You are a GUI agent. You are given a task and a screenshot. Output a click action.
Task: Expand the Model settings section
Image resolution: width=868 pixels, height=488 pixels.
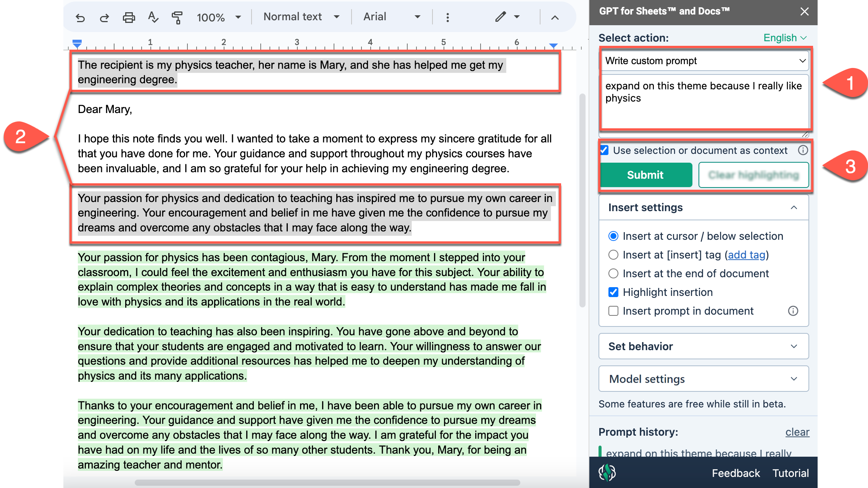(x=703, y=379)
